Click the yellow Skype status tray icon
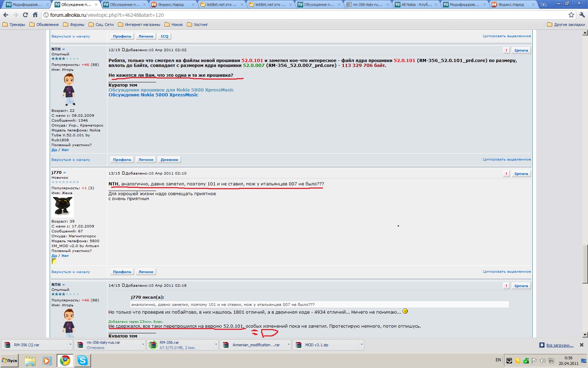This screenshot has width=588, height=368. coord(518,360)
